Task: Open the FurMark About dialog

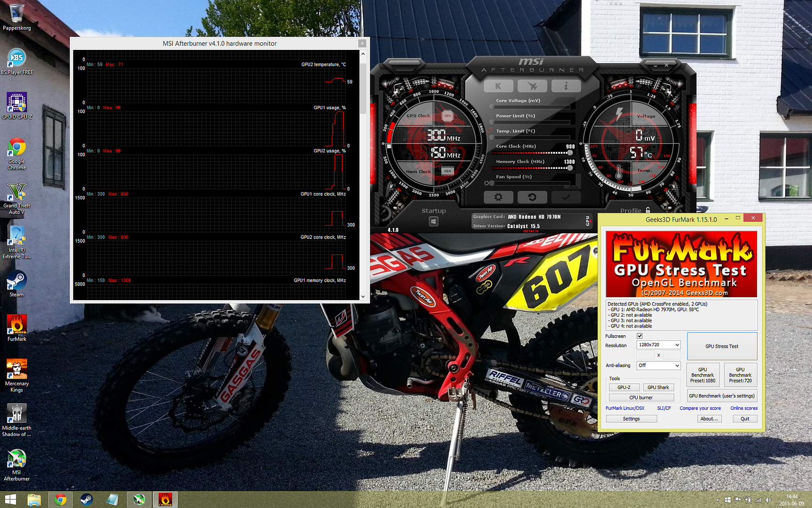Action: [709, 419]
